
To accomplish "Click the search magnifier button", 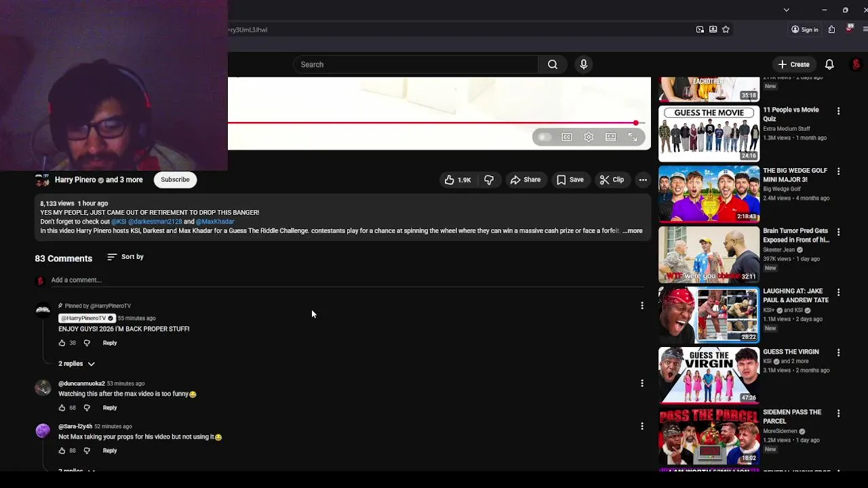I will point(553,64).
